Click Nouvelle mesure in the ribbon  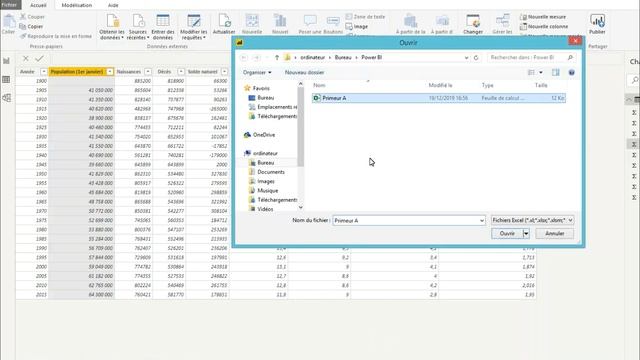[543, 17]
